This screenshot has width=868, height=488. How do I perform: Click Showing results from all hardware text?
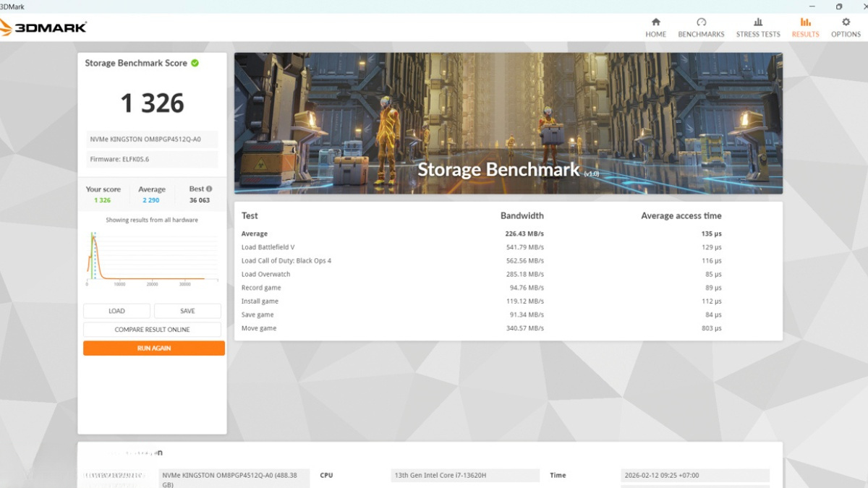(152, 220)
